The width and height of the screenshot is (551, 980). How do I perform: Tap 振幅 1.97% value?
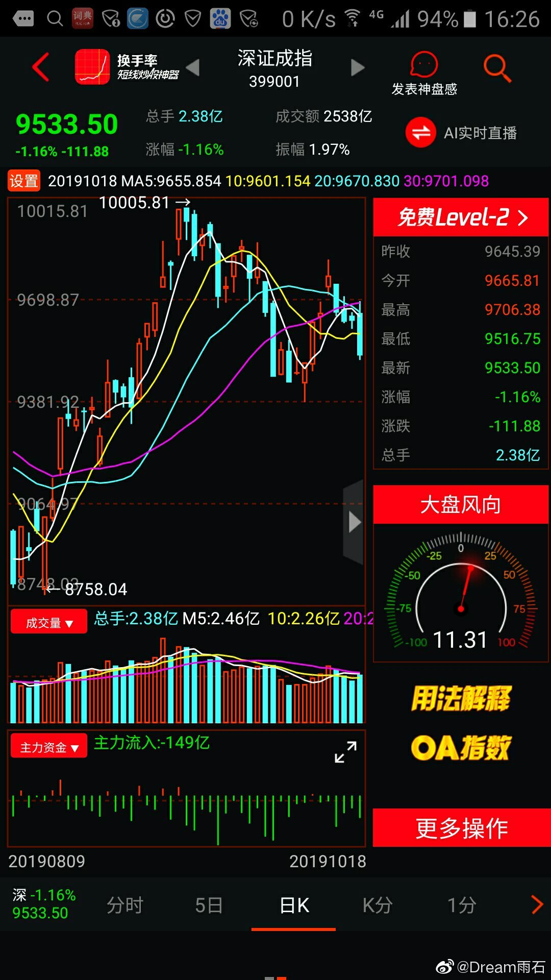(329, 150)
